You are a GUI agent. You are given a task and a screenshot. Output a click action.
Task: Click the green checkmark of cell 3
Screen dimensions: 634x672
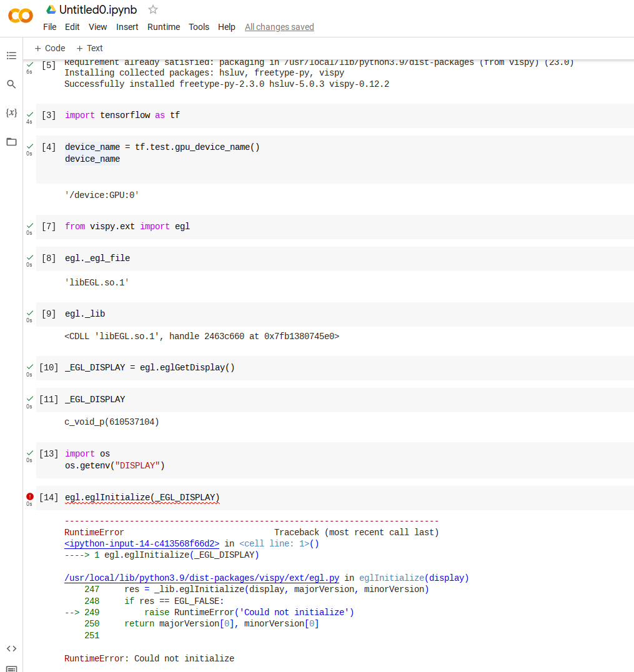tap(30, 114)
